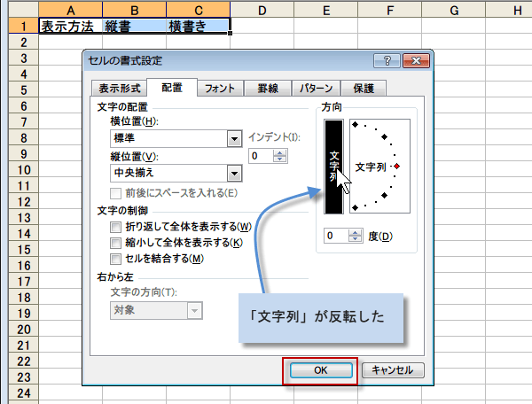Decrease the indent with down spinner
Viewport: 532px width, 404px height.
coord(280,159)
